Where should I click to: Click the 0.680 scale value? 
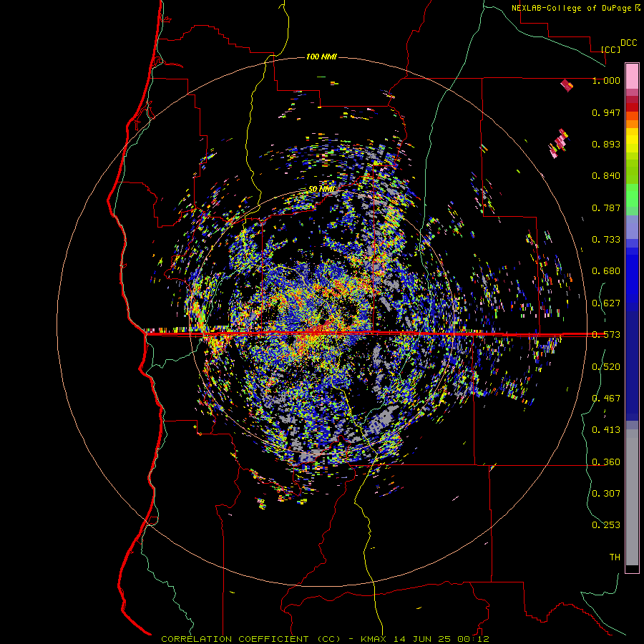pyautogui.click(x=606, y=271)
